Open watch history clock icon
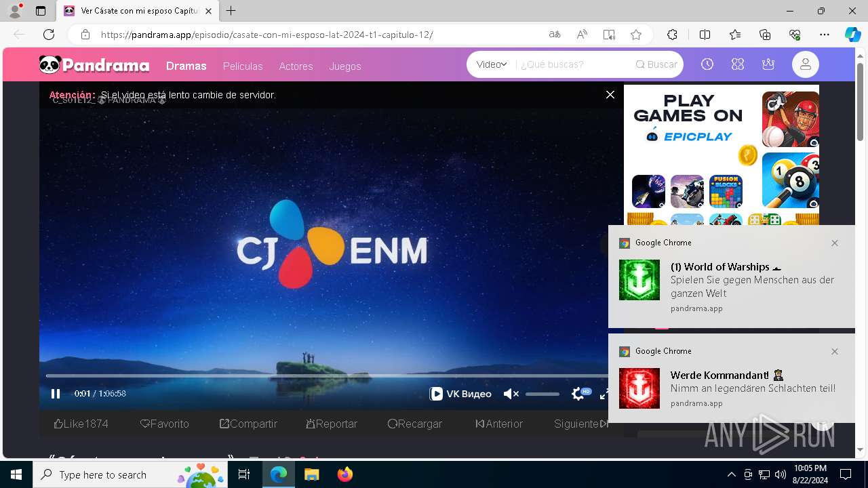 (707, 64)
